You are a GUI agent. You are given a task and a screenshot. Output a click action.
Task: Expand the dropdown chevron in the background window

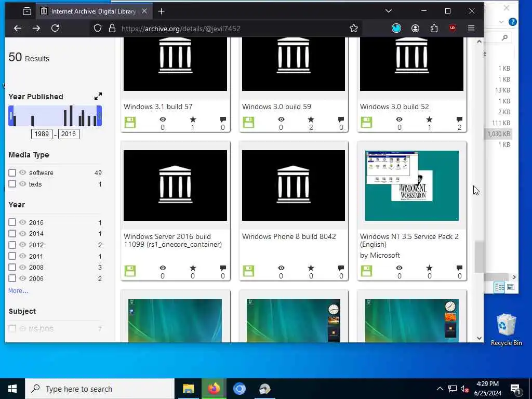pos(501,22)
